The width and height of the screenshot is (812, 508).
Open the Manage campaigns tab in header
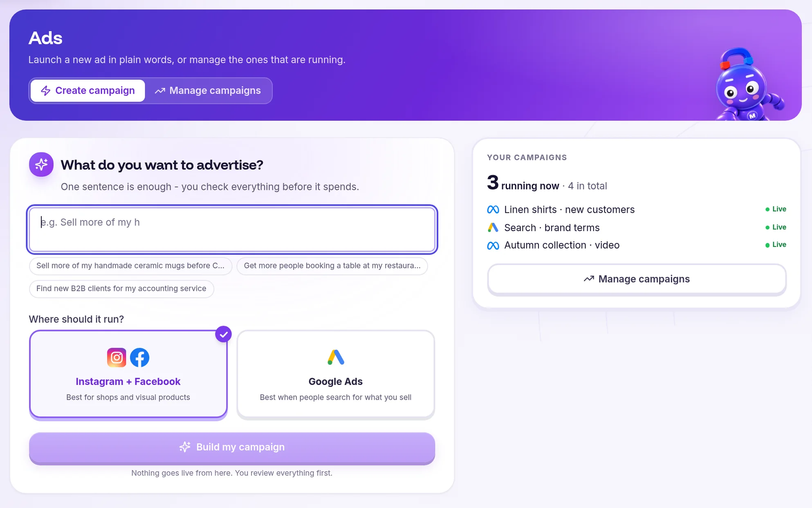[208, 90]
